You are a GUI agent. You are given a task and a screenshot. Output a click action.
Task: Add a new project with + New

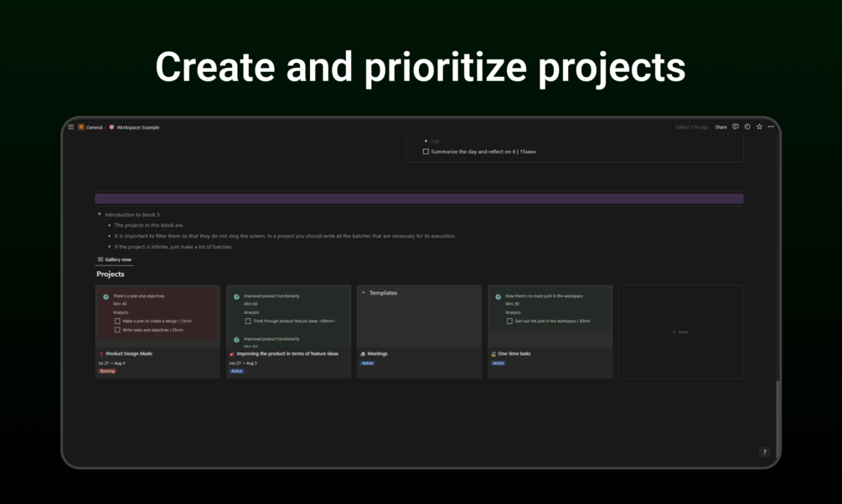coord(680,332)
